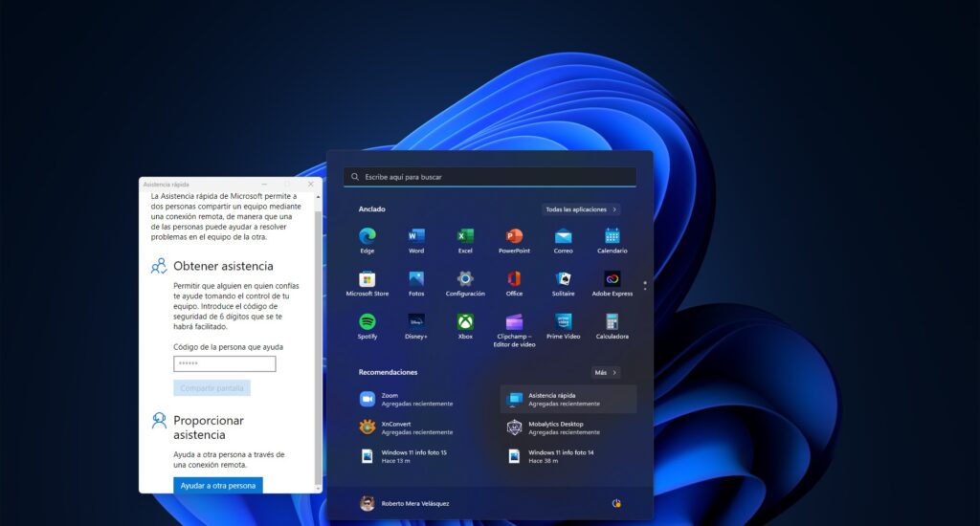
Task: Open Configuración settings app
Action: (x=465, y=283)
